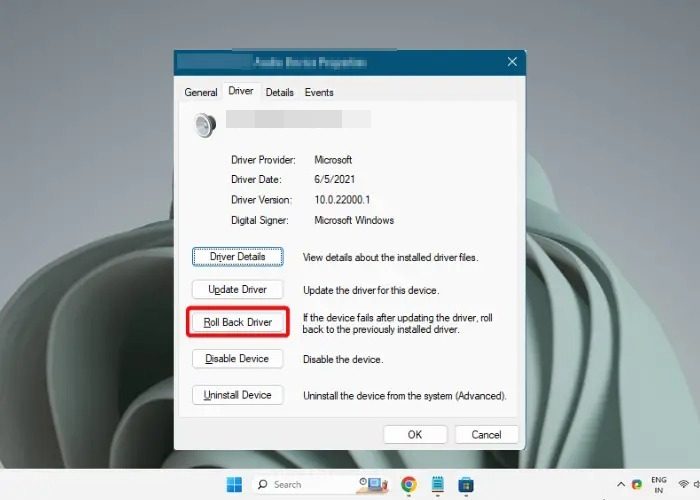Click the roll back description text
700x500 pixels.
pyautogui.click(x=397, y=324)
